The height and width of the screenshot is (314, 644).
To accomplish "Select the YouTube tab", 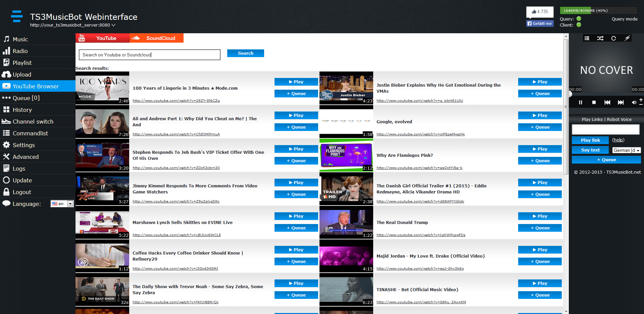I will pyautogui.click(x=102, y=38).
